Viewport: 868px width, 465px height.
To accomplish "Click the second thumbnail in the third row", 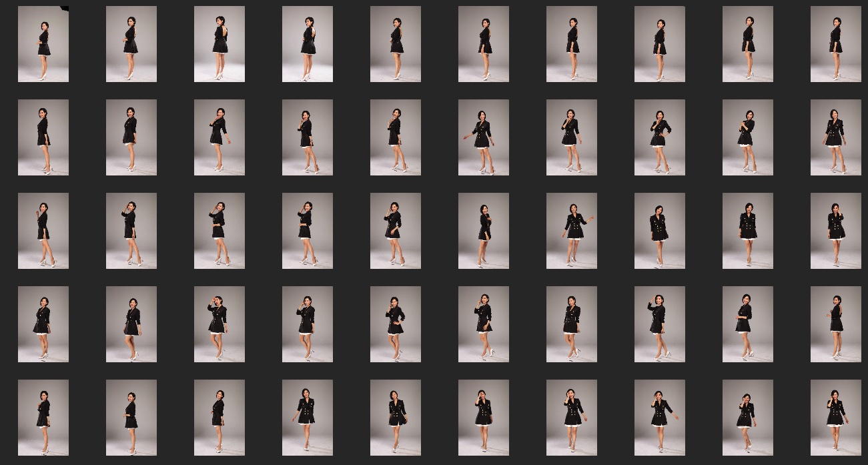I will pos(131,231).
